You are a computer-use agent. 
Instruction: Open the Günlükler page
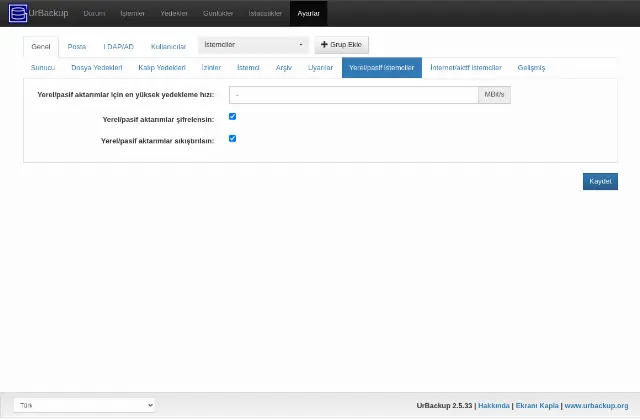click(218, 13)
